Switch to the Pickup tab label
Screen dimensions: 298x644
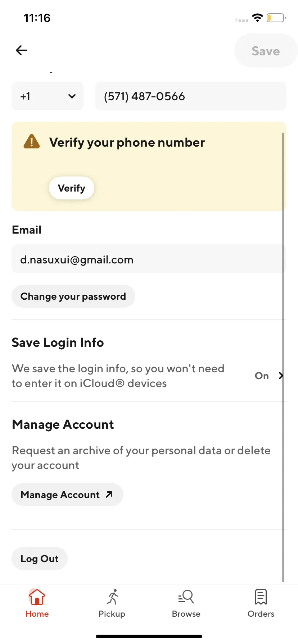[x=112, y=614]
